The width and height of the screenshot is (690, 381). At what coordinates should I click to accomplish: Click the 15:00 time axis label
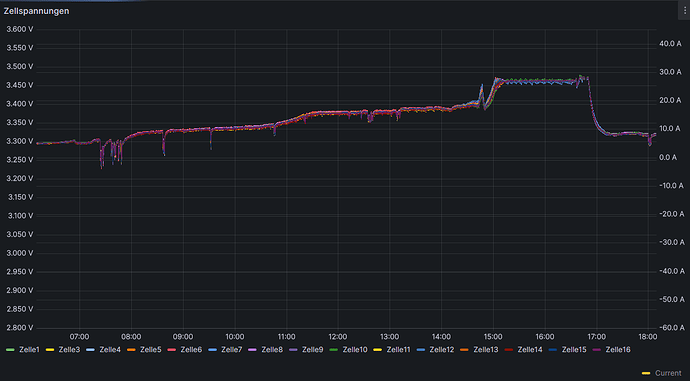click(493, 337)
